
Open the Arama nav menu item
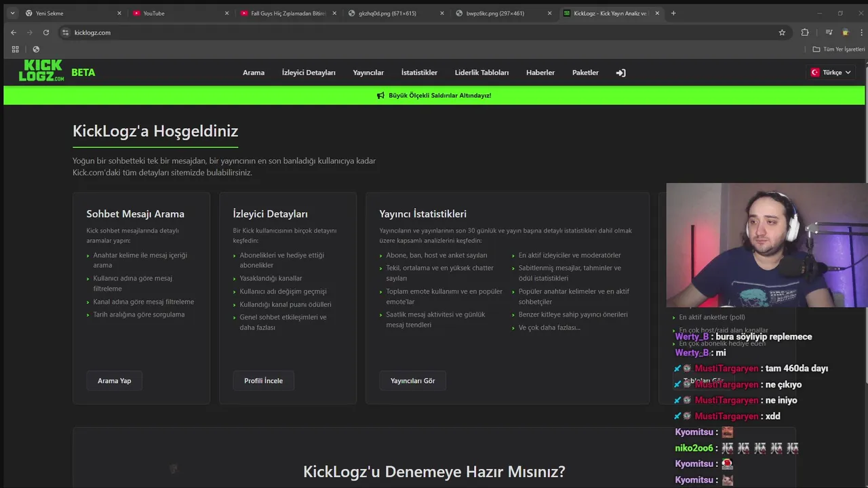[x=254, y=73]
